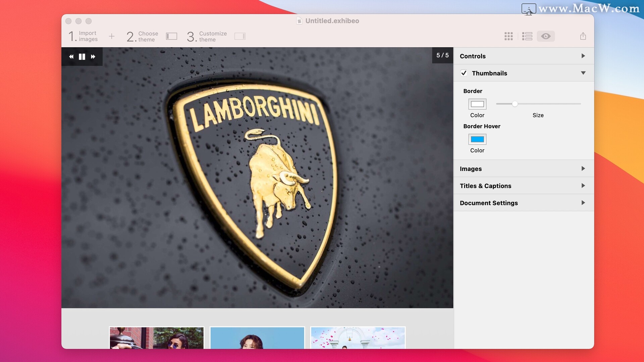Pause the slideshow playback
Image resolution: width=644 pixels, height=362 pixels.
82,57
